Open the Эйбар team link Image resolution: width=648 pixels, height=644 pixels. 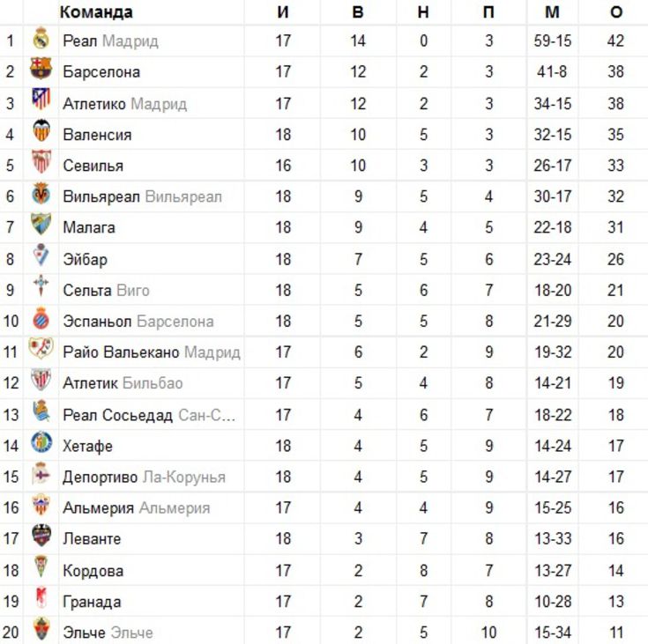[x=86, y=259]
